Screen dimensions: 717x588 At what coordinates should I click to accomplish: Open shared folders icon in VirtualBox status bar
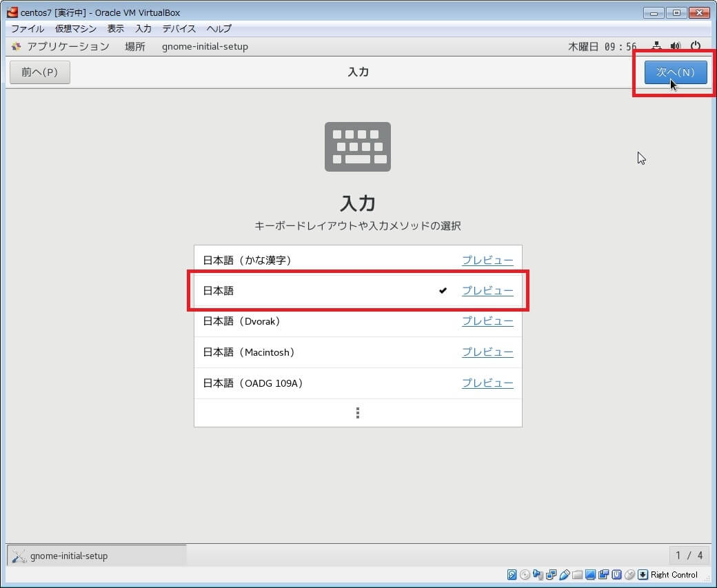578,575
